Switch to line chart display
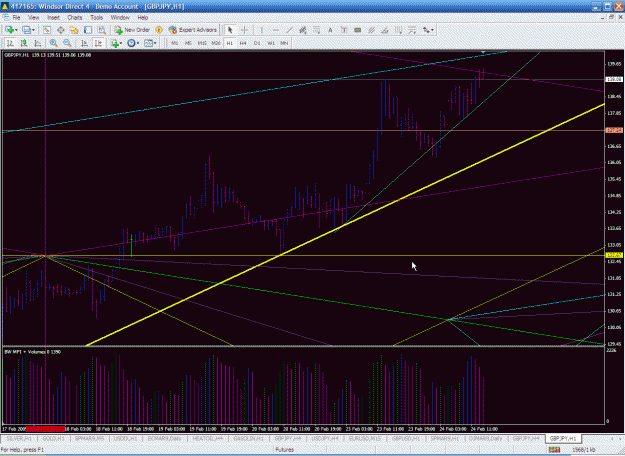This screenshot has height=456, width=625. (37, 43)
